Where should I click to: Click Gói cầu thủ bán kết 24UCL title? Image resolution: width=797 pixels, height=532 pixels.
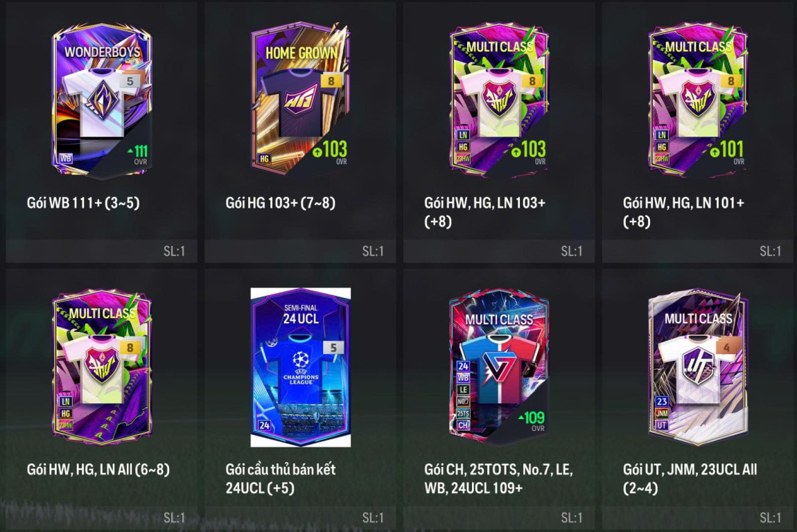(x=281, y=478)
